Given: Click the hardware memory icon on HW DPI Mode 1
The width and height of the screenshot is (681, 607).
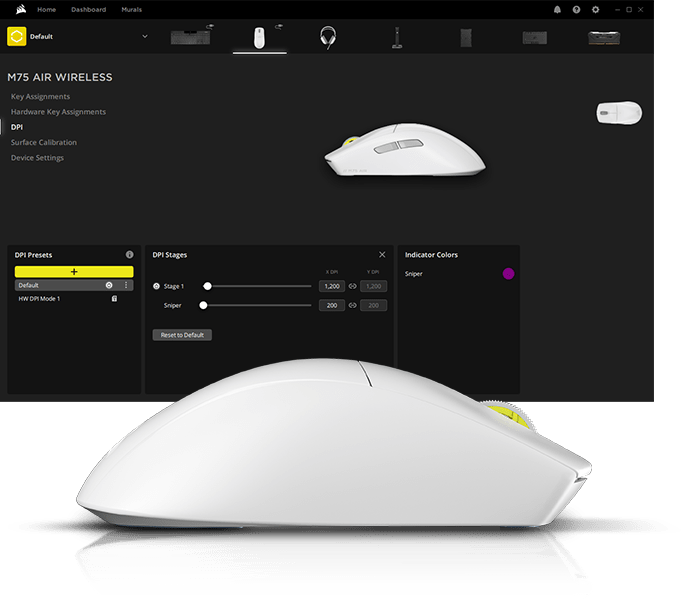Looking at the screenshot, I should pyautogui.click(x=114, y=299).
